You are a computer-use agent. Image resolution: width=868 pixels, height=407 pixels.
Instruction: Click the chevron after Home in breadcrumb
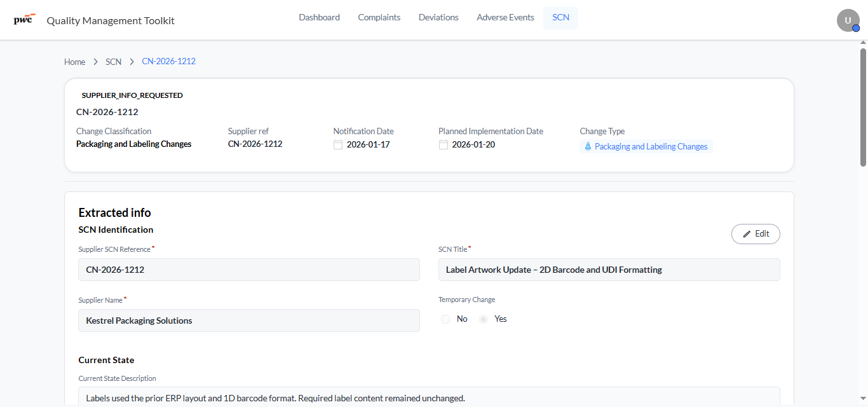coord(95,62)
